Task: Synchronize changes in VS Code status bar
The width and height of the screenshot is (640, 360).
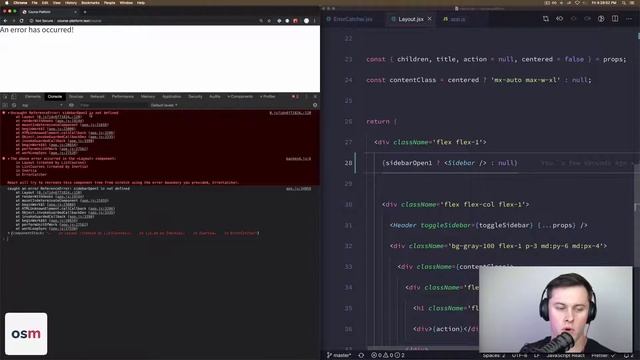Action: click(x=361, y=356)
